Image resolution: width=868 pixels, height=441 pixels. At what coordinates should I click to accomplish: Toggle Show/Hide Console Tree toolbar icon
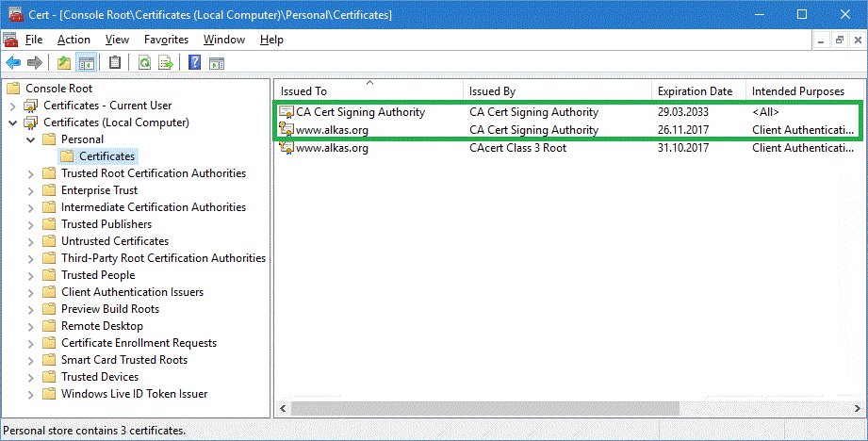(86, 63)
